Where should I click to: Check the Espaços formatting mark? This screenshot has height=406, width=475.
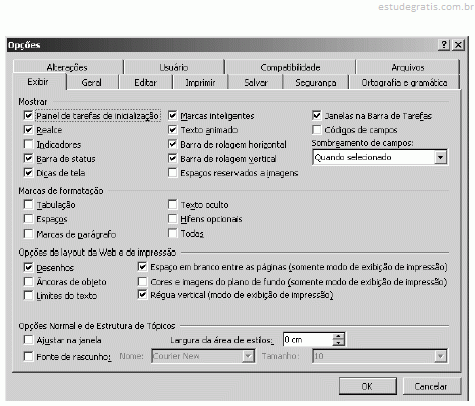tap(28, 219)
